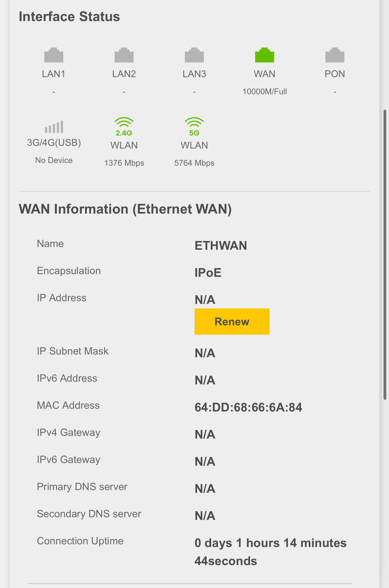
Task: Click the 10000M/Full WAN speed text
Action: [x=264, y=92]
